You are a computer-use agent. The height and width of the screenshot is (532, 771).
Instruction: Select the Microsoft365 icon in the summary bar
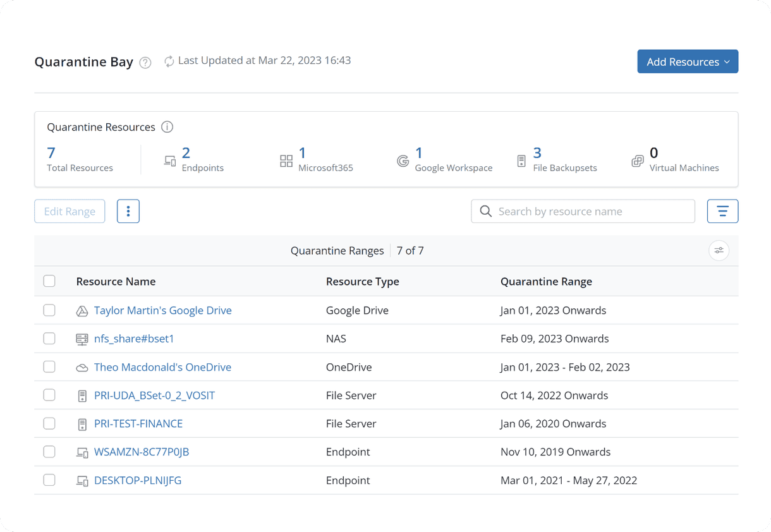(x=286, y=160)
